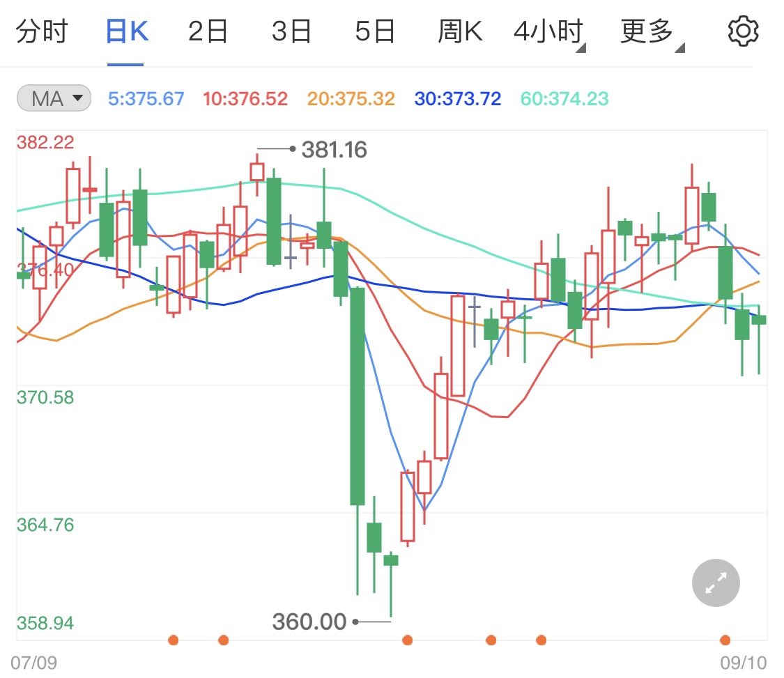The width and height of the screenshot is (784, 678).
Task: Toggle the 周K weekly candle view
Action: (x=459, y=31)
